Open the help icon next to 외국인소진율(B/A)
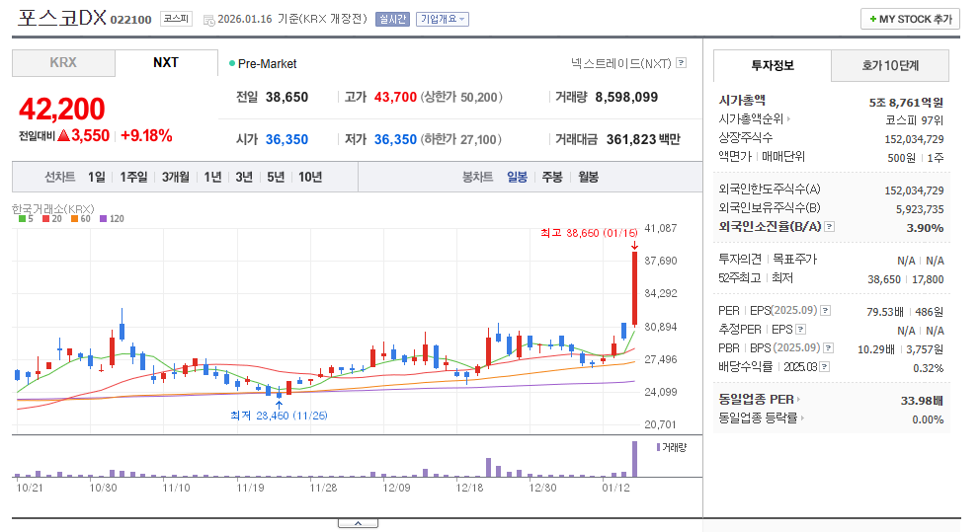Screen dimensions: 980x532 [830, 227]
